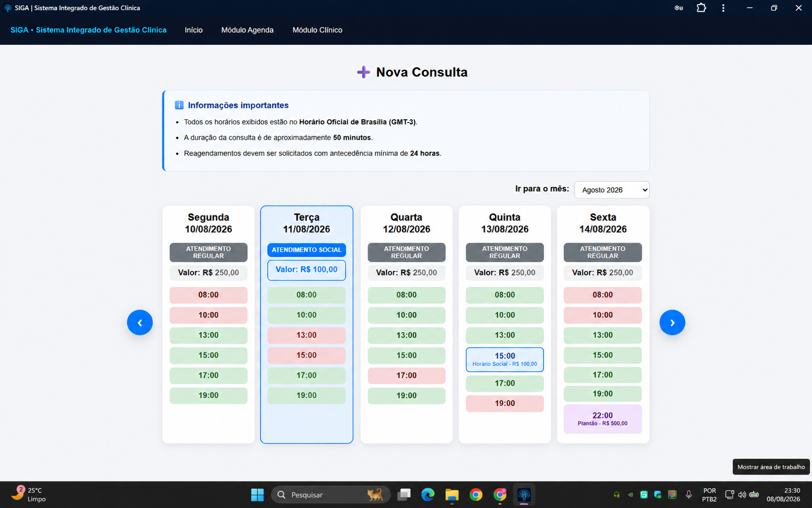This screenshot has height=508, width=812.
Task: Select 13:00 slot on Segunda 10/08
Action: tap(208, 335)
